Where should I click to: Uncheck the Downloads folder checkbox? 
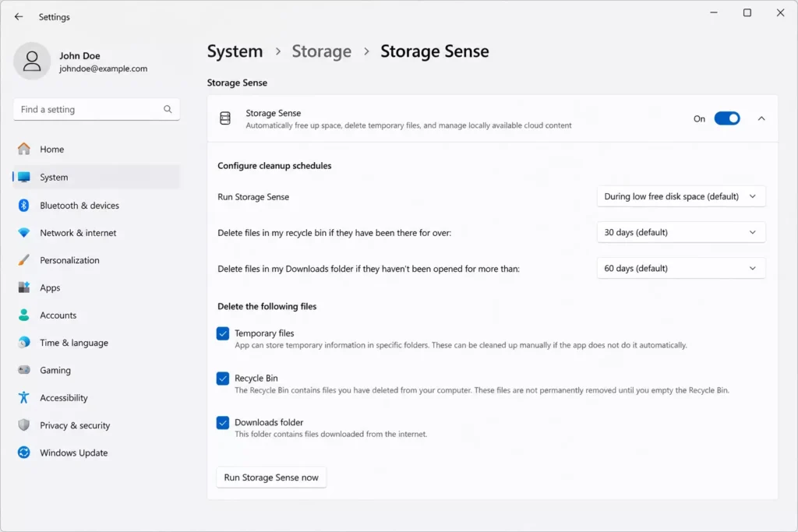click(223, 423)
